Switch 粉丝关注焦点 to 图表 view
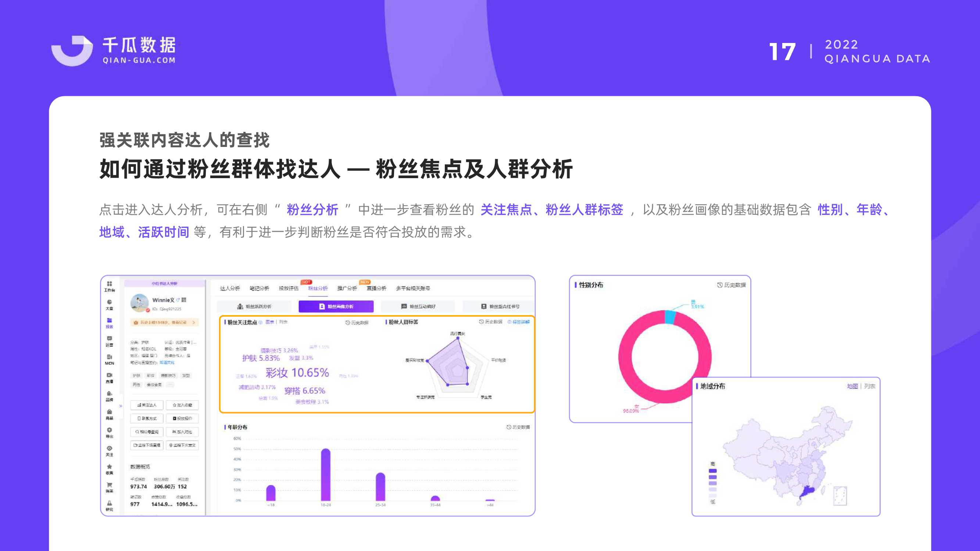 tap(269, 322)
